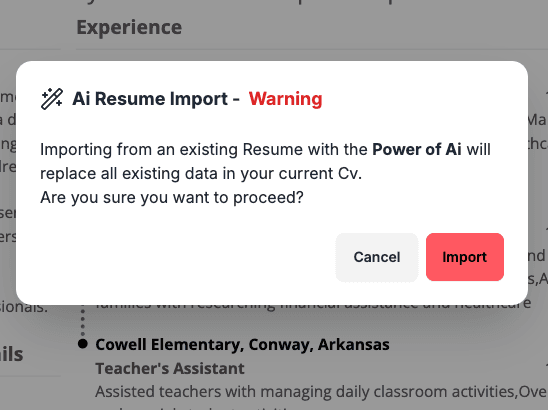
Task: Dismiss the dialog with the Cancel button
Action: tap(377, 257)
